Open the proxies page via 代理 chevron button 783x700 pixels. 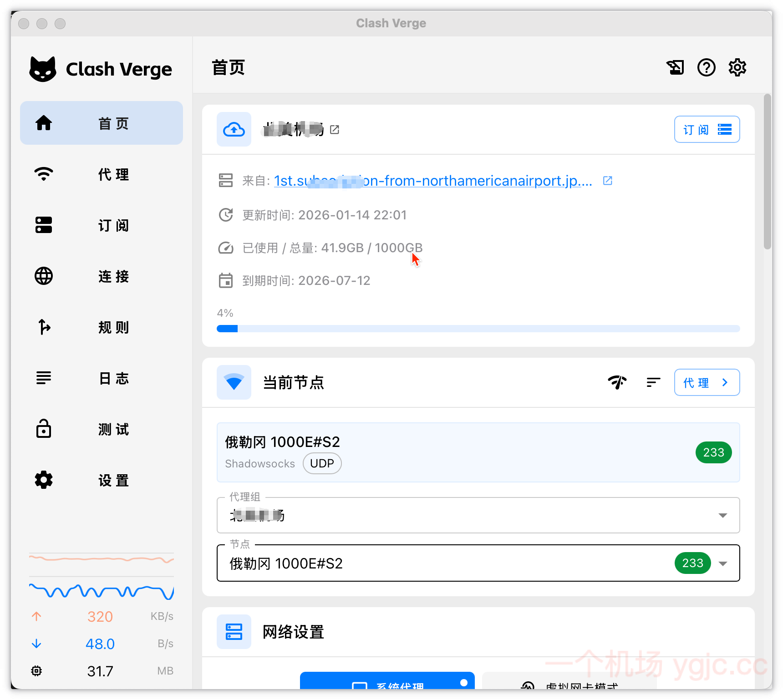(x=707, y=382)
